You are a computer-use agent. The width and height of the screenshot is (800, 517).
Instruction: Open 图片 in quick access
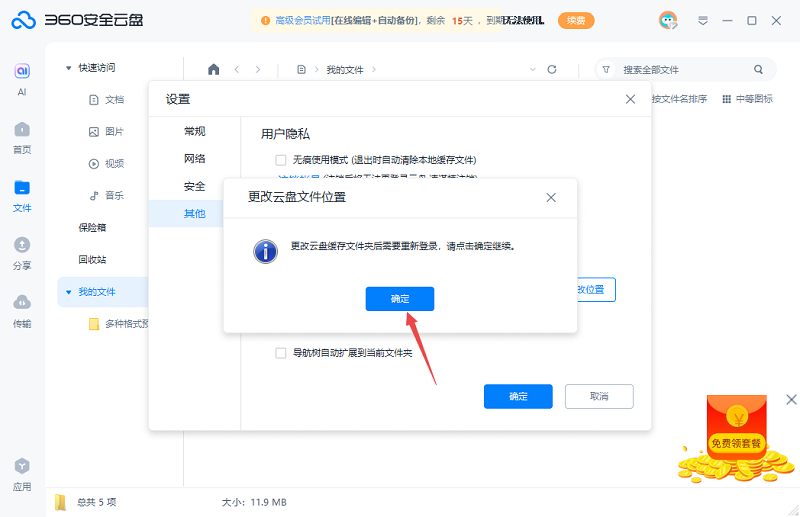[106, 132]
